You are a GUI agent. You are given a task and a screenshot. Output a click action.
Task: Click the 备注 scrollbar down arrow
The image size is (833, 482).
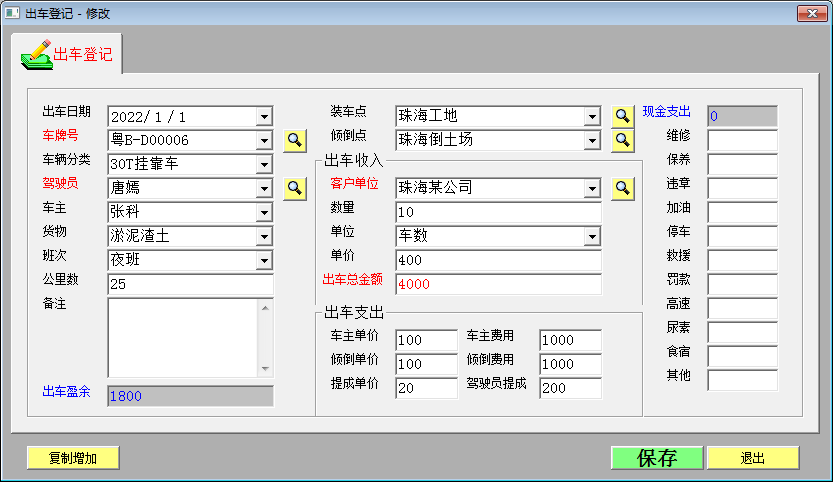(x=265, y=369)
